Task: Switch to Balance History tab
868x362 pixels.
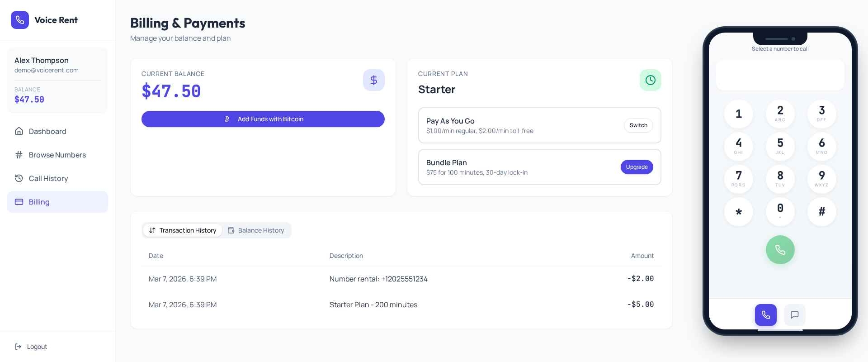Action: tap(256, 230)
